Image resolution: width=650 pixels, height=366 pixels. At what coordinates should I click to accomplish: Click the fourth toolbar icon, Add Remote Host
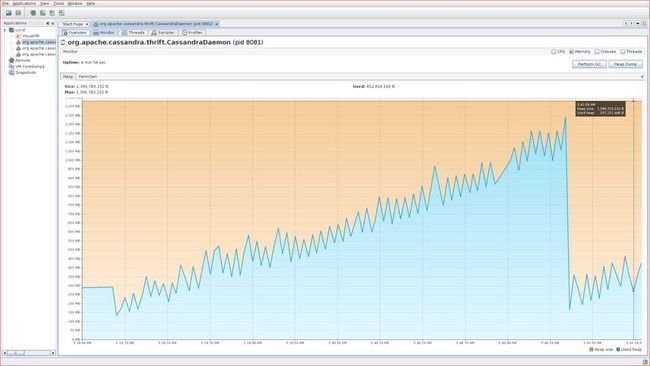click(42, 13)
